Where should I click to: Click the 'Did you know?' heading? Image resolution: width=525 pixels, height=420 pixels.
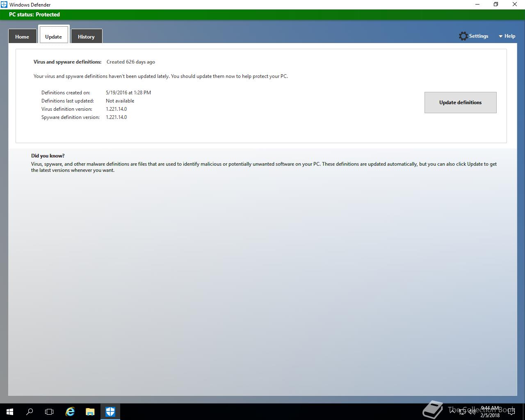(48, 156)
